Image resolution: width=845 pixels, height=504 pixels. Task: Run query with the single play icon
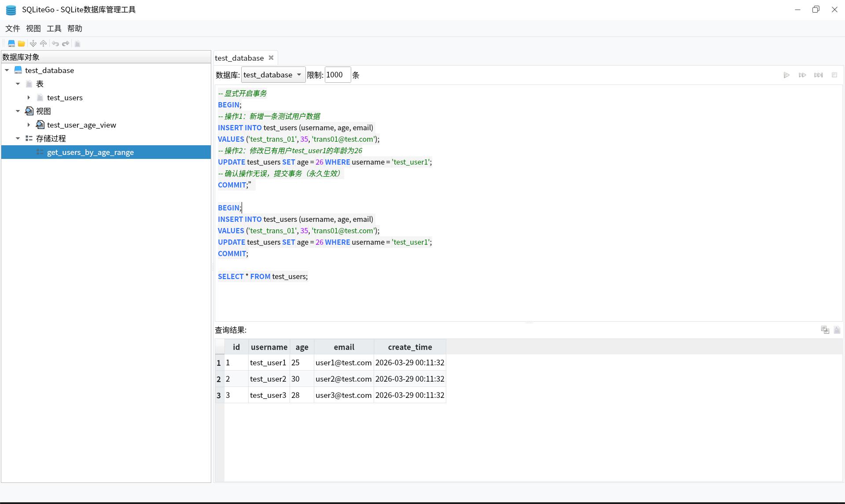tap(786, 75)
